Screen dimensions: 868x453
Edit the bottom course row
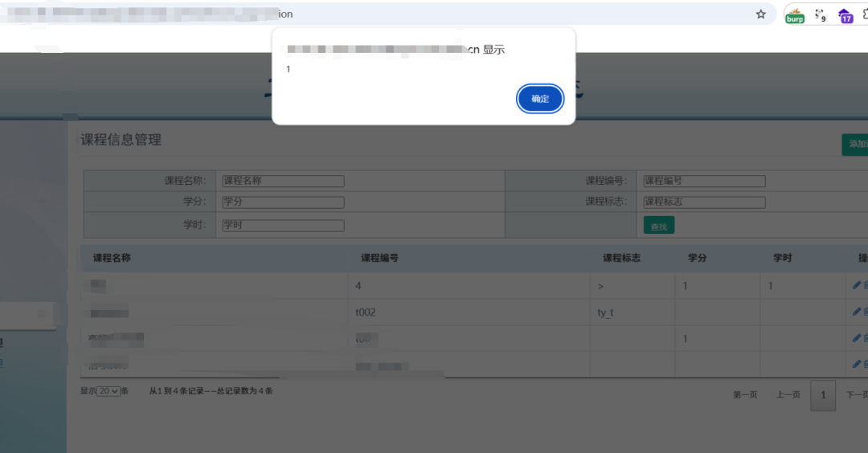click(857, 363)
